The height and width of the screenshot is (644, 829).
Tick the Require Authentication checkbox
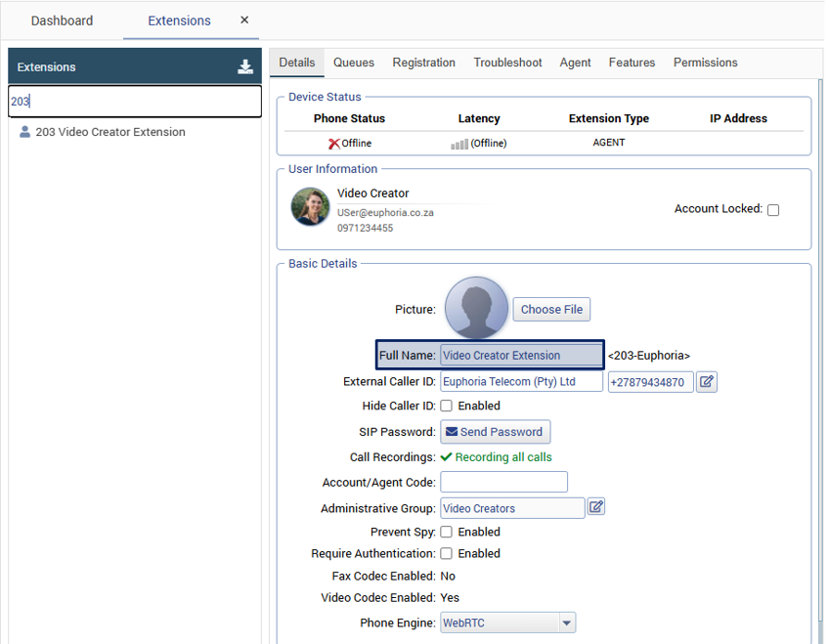[x=446, y=554]
